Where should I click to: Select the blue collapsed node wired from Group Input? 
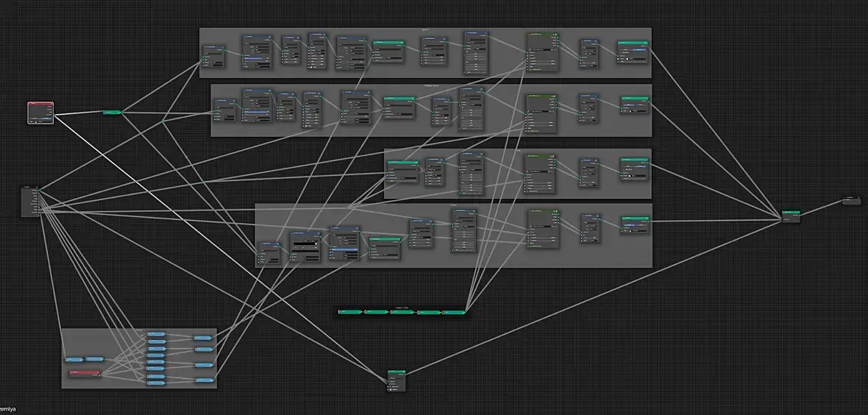[x=74, y=360]
